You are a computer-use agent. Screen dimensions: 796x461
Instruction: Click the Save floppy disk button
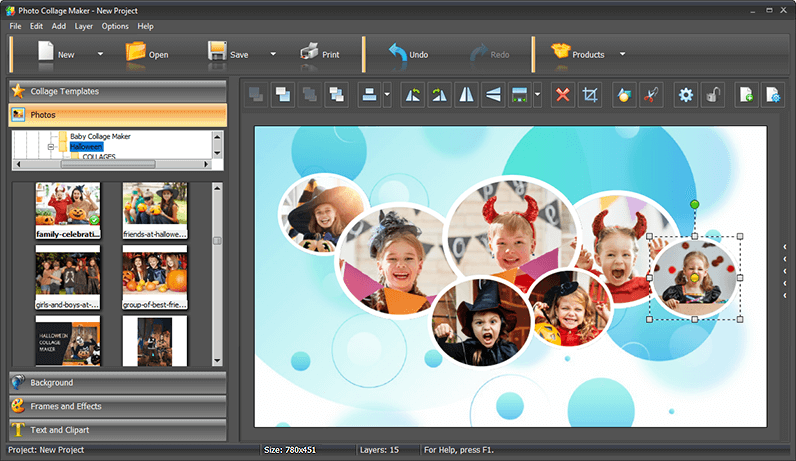point(228,53)
